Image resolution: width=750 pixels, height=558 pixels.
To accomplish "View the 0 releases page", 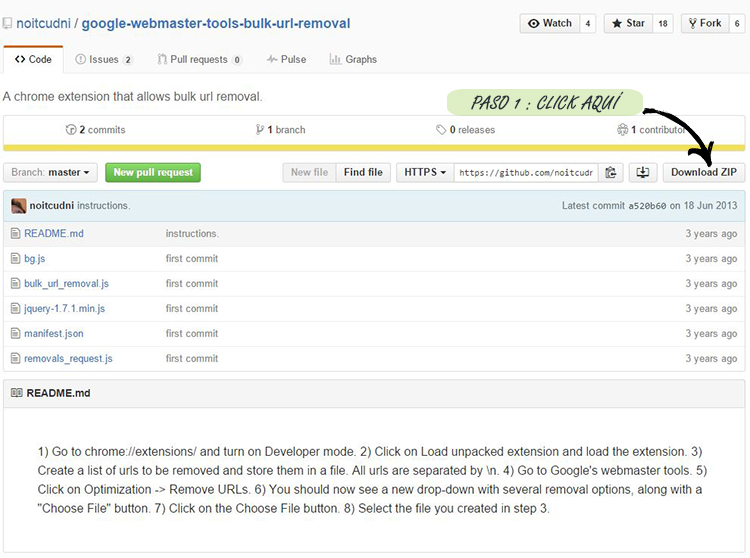I will coord(465,130).
